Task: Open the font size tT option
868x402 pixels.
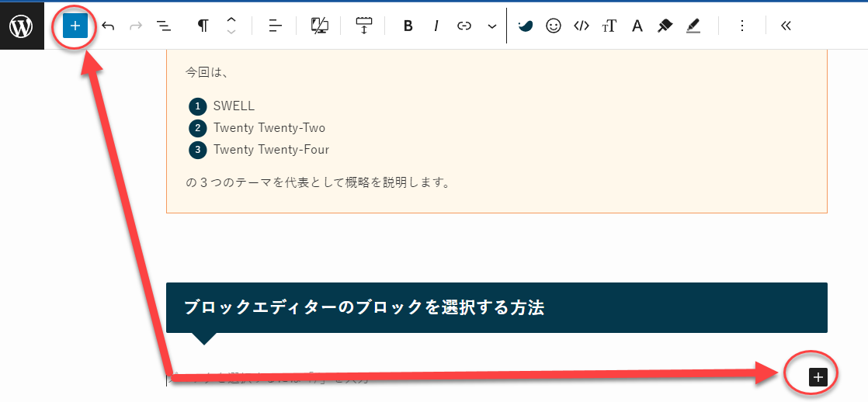Action: click(609, 26)
